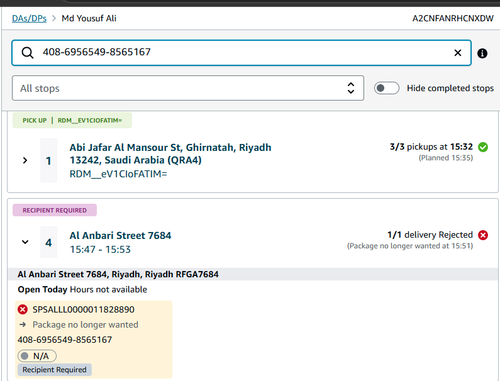This screenshot has height=381, width=500.
Task: Click the green pickup completed checkmark
Action: pyautogui.click(x=483, y=147)
